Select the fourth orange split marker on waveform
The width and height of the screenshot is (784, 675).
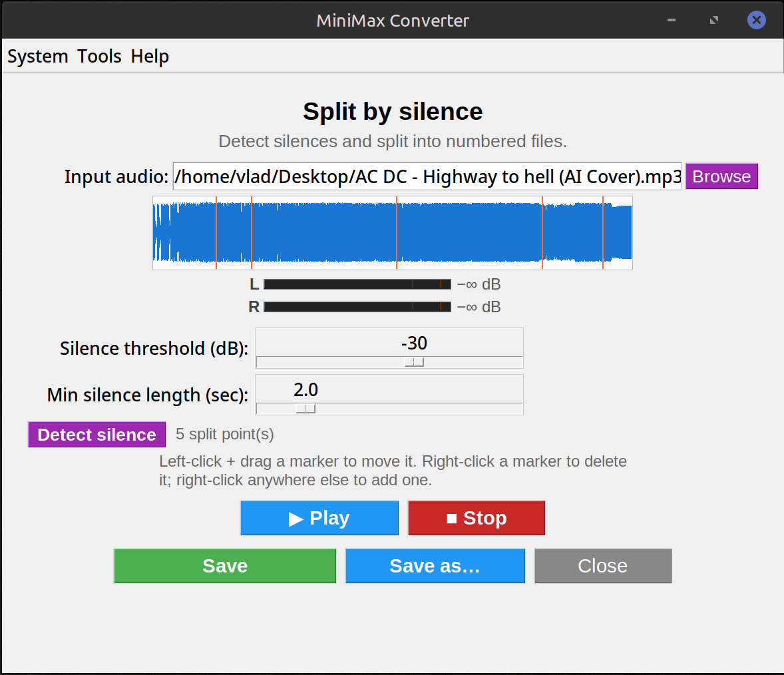pyautogui.click(x=542, y=233)
